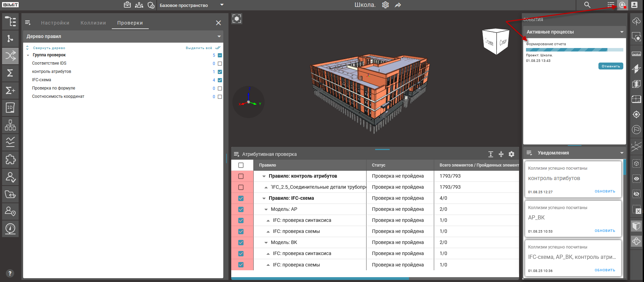644x282 pixels.
Task: Collapse the Правило: IFC-схема row
Action: [x=264, y=198]
